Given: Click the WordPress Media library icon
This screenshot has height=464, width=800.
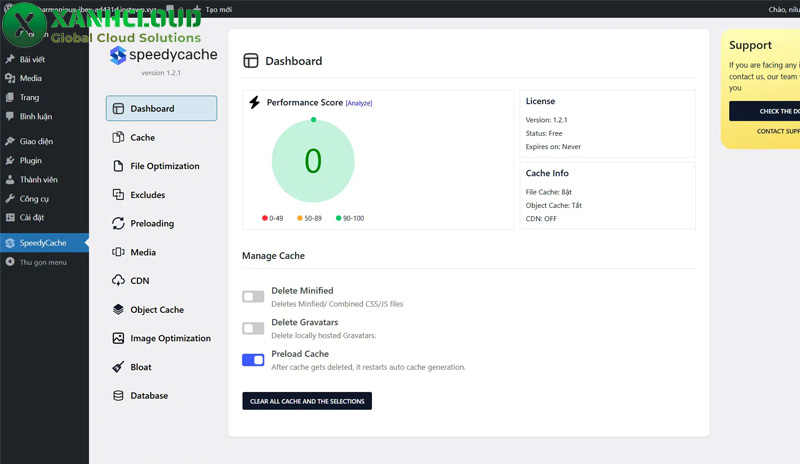Looking at the screenshot, I should (x=10, y=78).
